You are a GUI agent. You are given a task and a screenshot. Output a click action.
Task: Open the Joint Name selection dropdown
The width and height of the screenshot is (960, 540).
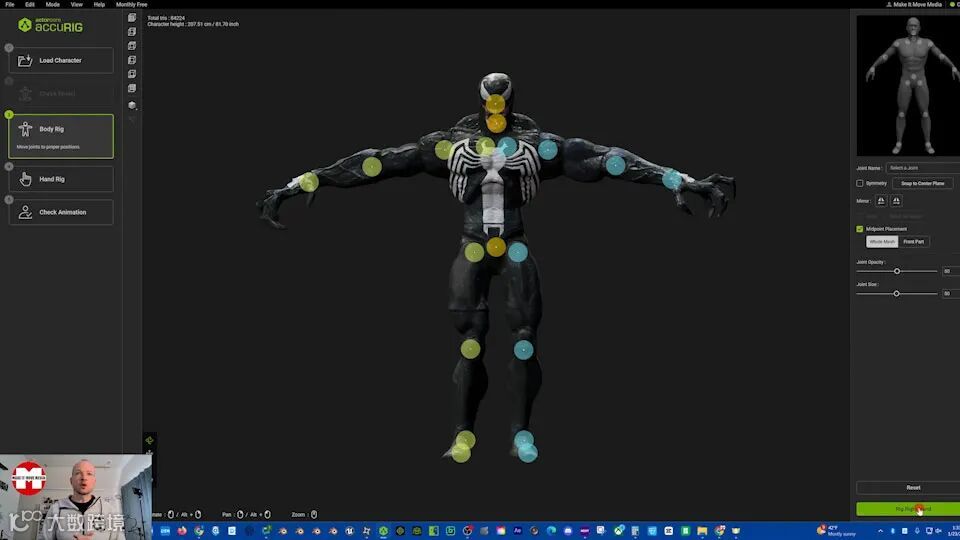(923, 168)
